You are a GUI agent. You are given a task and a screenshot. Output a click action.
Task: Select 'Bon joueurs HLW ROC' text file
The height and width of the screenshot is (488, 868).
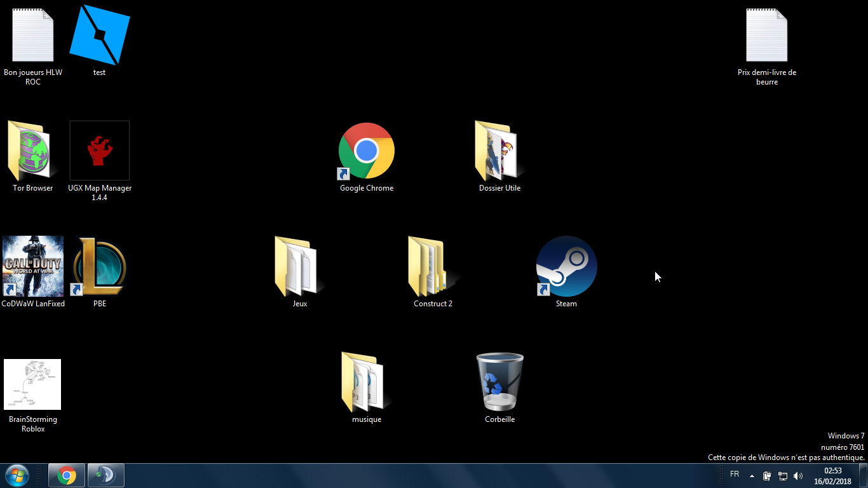pos(33,36)
